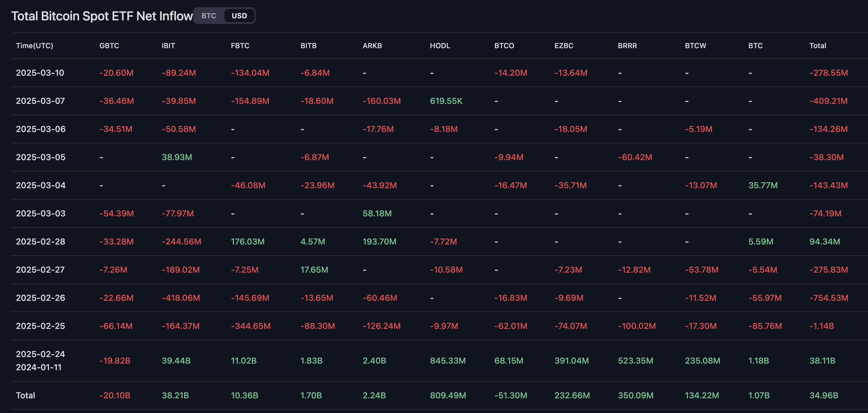Click EZBC value -35.71M

[570, 185]
